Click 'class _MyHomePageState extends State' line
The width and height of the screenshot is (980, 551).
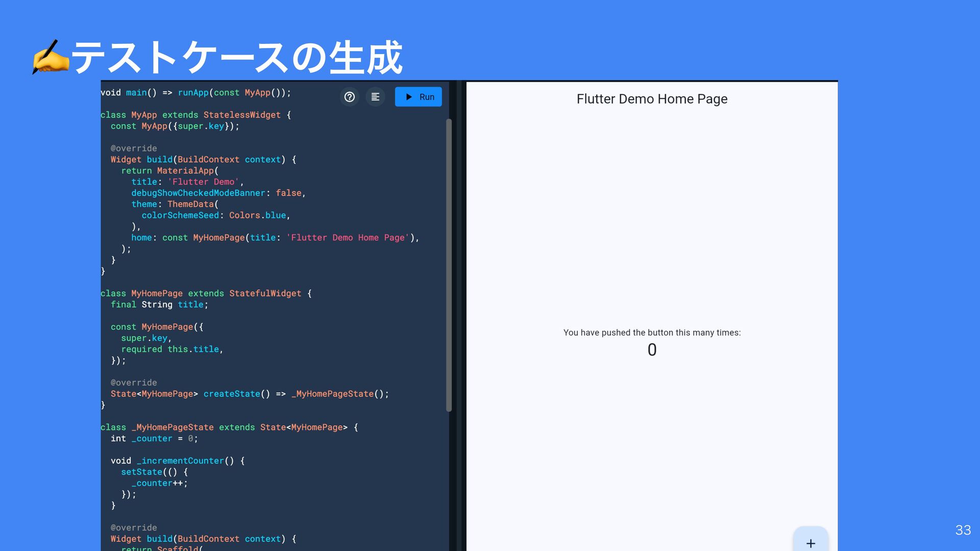point(229,428)
